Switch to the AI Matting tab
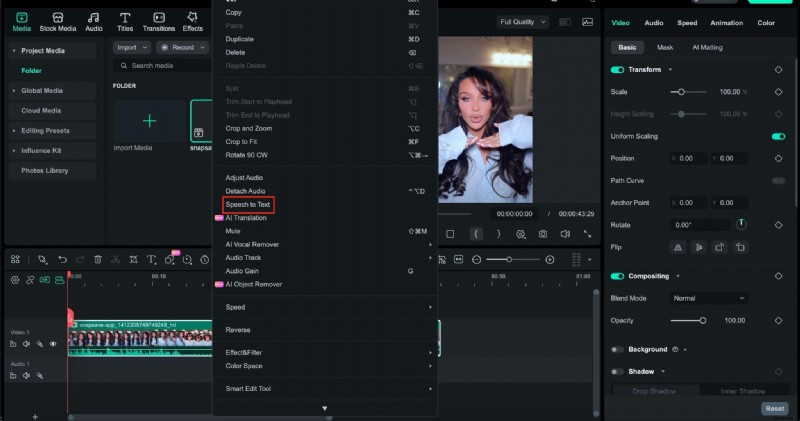800x421 pixels. [x=707, y=47]
